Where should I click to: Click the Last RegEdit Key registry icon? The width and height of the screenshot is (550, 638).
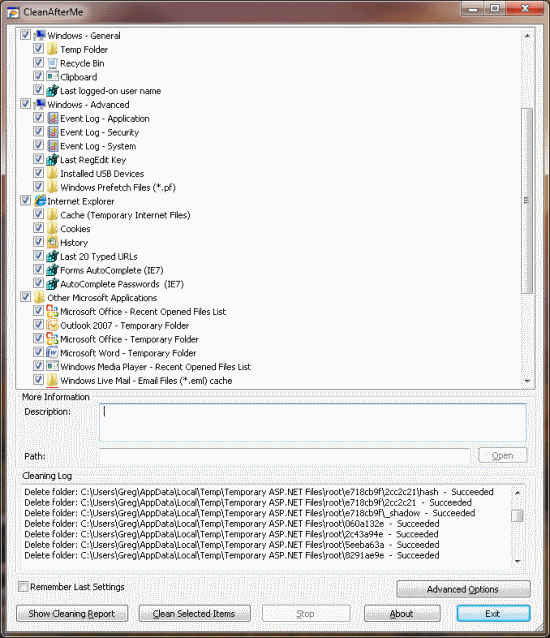coord(52,160)
